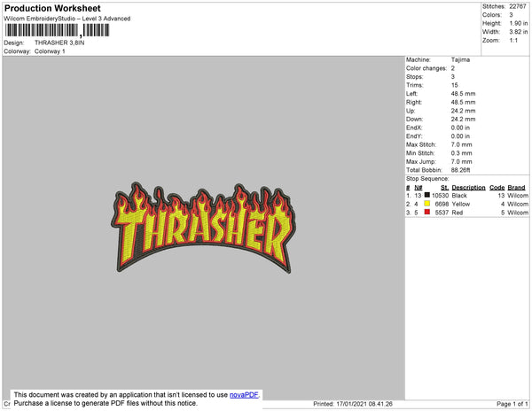Select the 'Yellow' description in stop sequence
532x411 pixels.
[461, 204]
